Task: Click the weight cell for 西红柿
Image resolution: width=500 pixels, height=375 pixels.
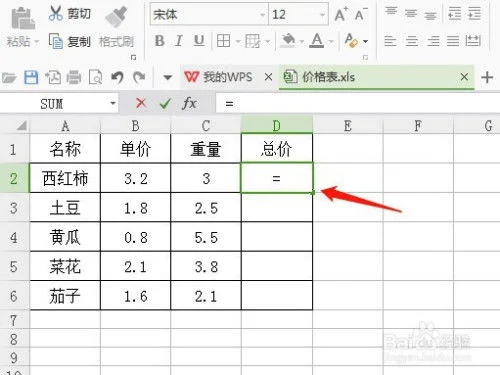Action: [206, 178]
